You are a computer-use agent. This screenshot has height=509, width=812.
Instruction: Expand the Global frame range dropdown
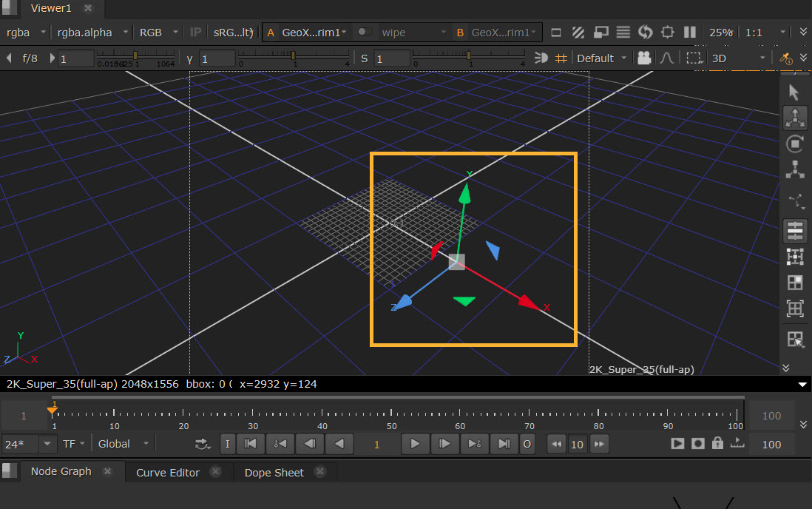[123, 444]
